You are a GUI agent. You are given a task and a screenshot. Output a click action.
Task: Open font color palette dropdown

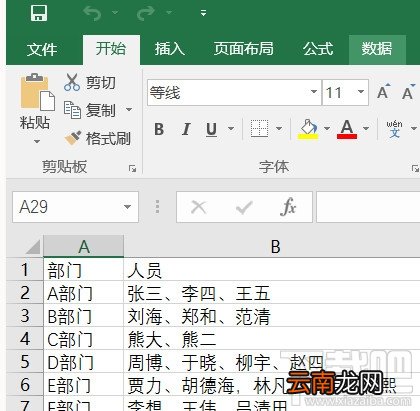(366, 129)
